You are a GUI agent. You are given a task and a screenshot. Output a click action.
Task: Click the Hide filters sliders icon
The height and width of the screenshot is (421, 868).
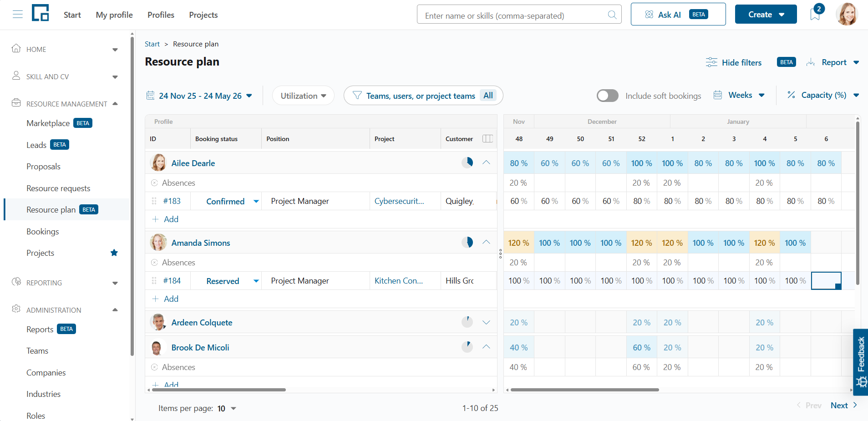tap(711, 62)
